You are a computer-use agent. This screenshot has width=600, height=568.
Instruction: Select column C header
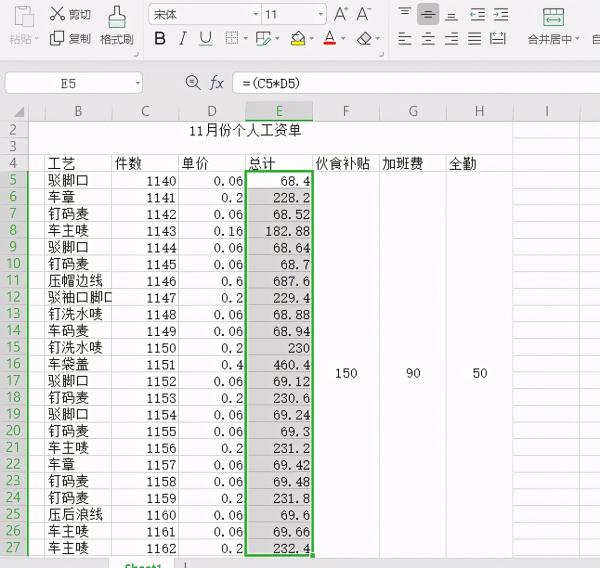click(x=145, y=111)
